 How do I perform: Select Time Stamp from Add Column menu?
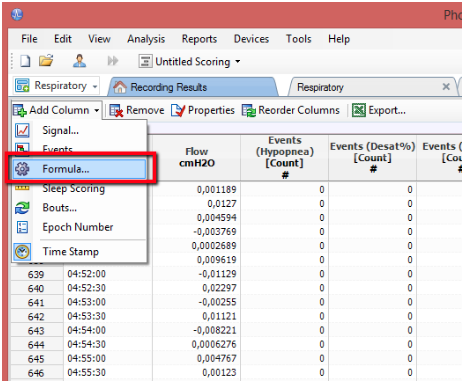[x=79, y=252]
